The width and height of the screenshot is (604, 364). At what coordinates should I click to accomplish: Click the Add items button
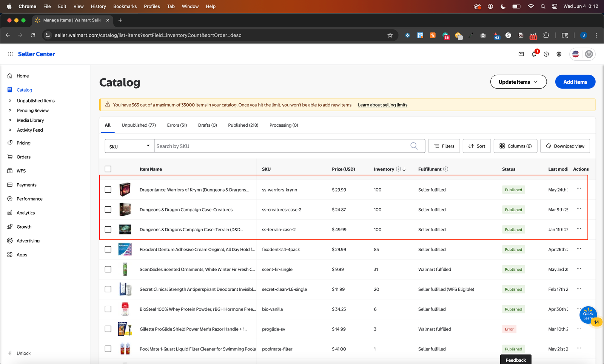575,82
